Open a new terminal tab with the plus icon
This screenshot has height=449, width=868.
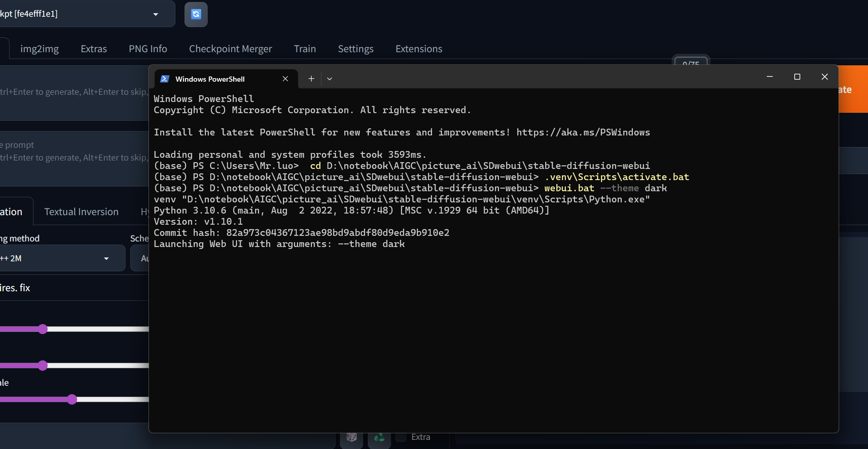[311, 78]
